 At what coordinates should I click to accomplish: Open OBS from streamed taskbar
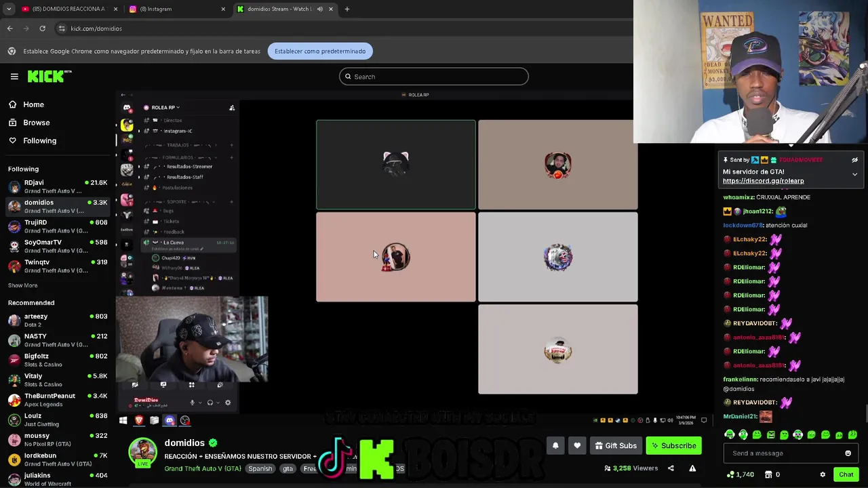pyautogui.click(x=185, y=420)
